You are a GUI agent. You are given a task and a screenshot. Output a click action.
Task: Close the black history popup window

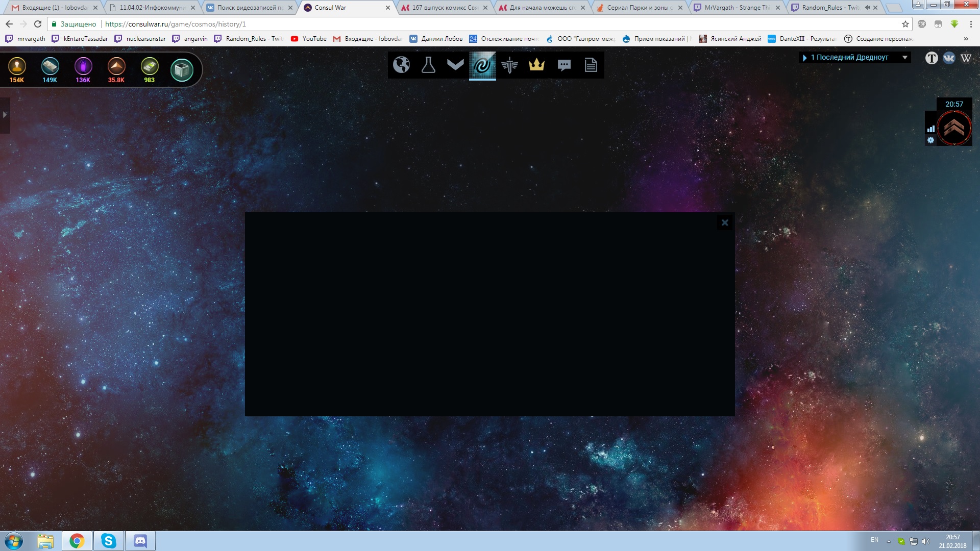725,222
